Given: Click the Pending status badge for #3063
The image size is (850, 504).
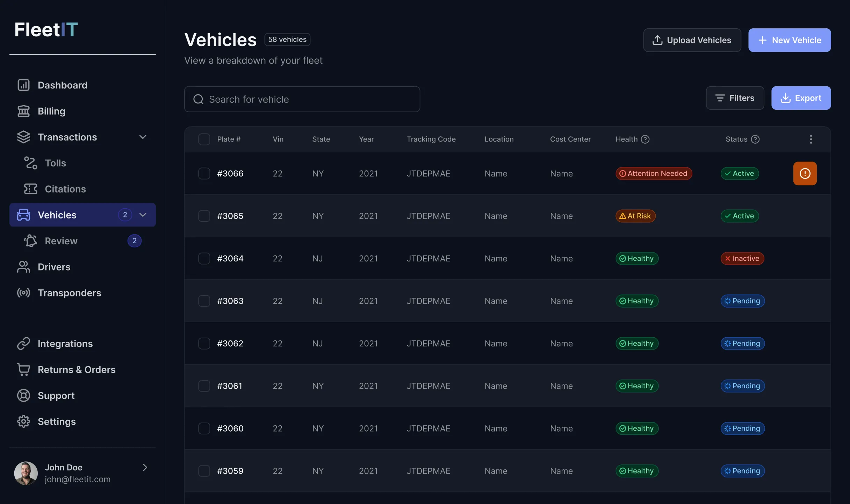Looking at the screenshot, I should click(742, 301).
